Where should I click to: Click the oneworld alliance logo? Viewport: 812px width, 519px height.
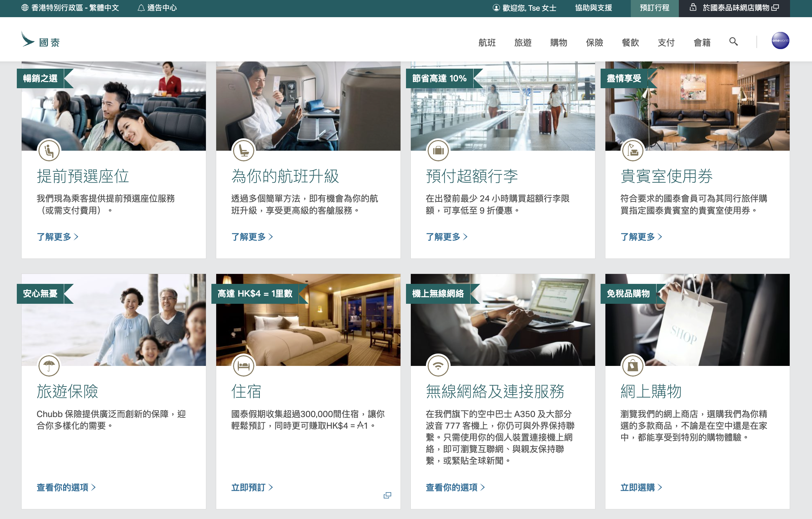780,41
